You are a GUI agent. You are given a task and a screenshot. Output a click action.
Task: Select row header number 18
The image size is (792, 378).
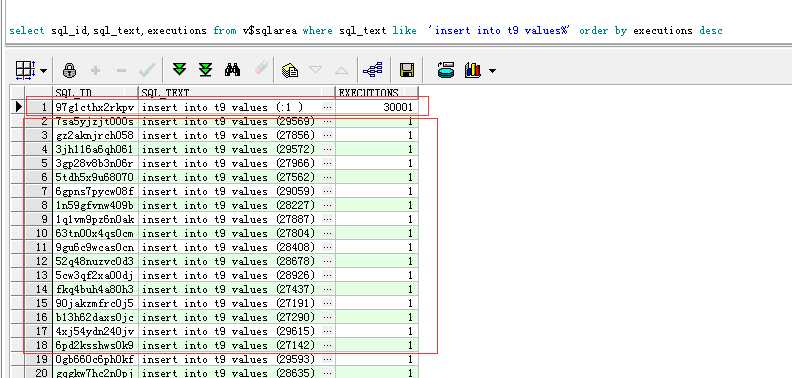[38, 345]
